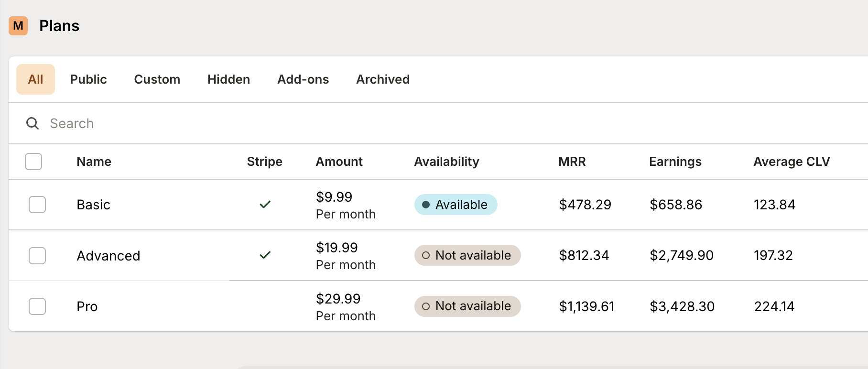Open the Add-ons tab
Screen dimensions: 868x369
click(303, 79)
